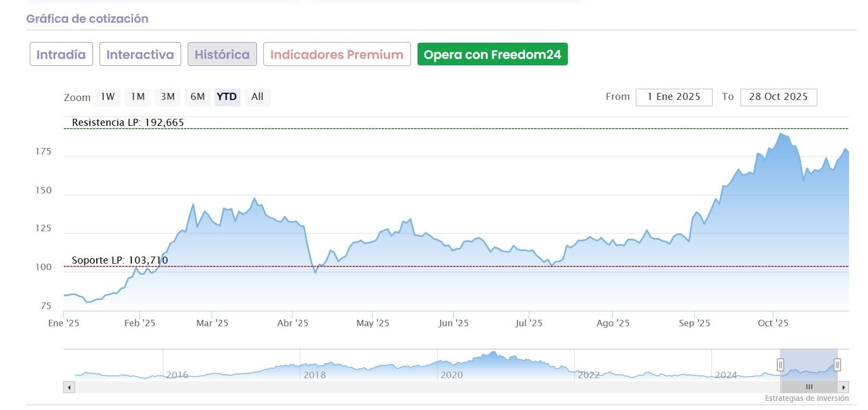This screenshot has height=410, width=868.
Task: Set zoom range to 1W
Action: pos(108,97)
